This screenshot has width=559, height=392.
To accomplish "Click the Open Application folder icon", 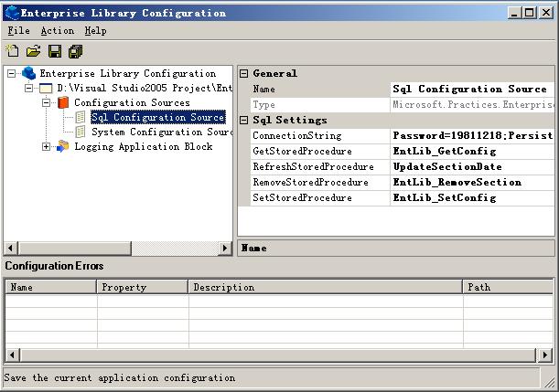I will 33,51.
